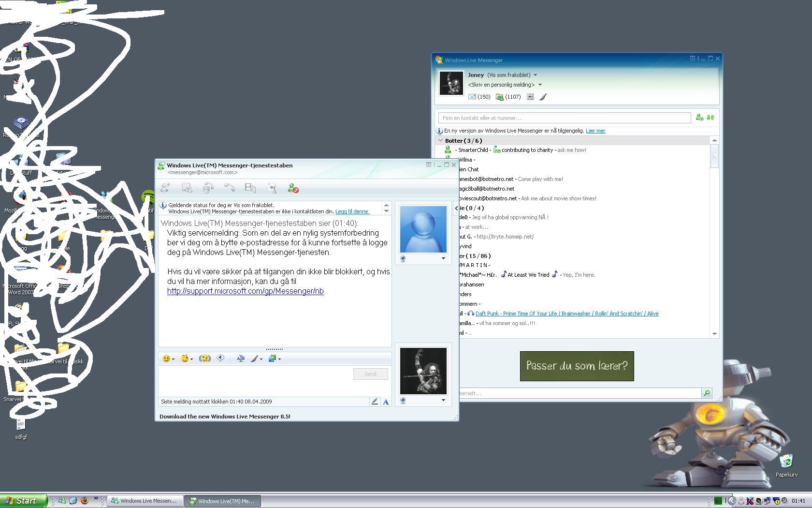Open Firefox from the quick launch bar
812x508 pixels.
point(85,501)
